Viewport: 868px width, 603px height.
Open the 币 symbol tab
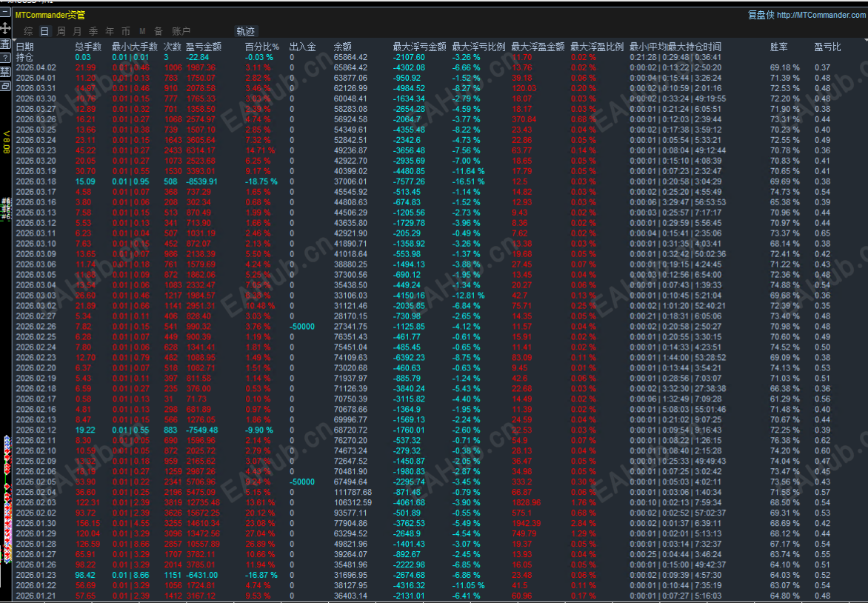[x=126, y=32]
